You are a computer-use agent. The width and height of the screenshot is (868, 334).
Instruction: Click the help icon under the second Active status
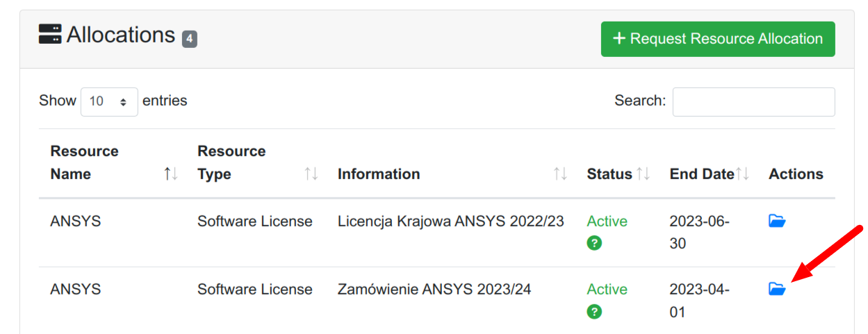pos(594,312)
